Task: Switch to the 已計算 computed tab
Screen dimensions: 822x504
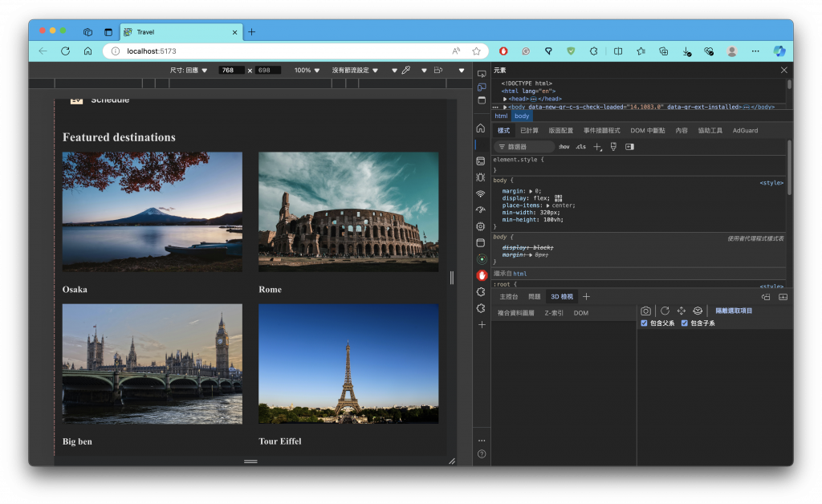Action: 529,130
